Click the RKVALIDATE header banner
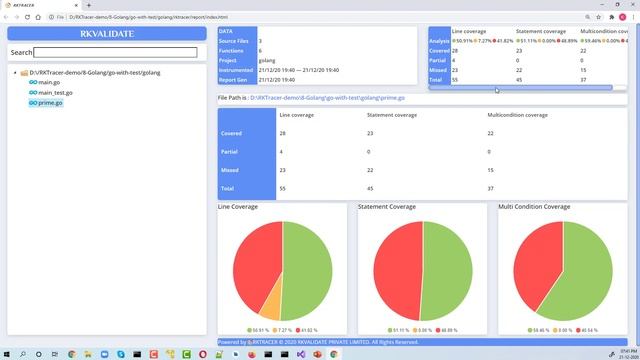640x360 pixels. pyautogui.click(x=107, y=34)
